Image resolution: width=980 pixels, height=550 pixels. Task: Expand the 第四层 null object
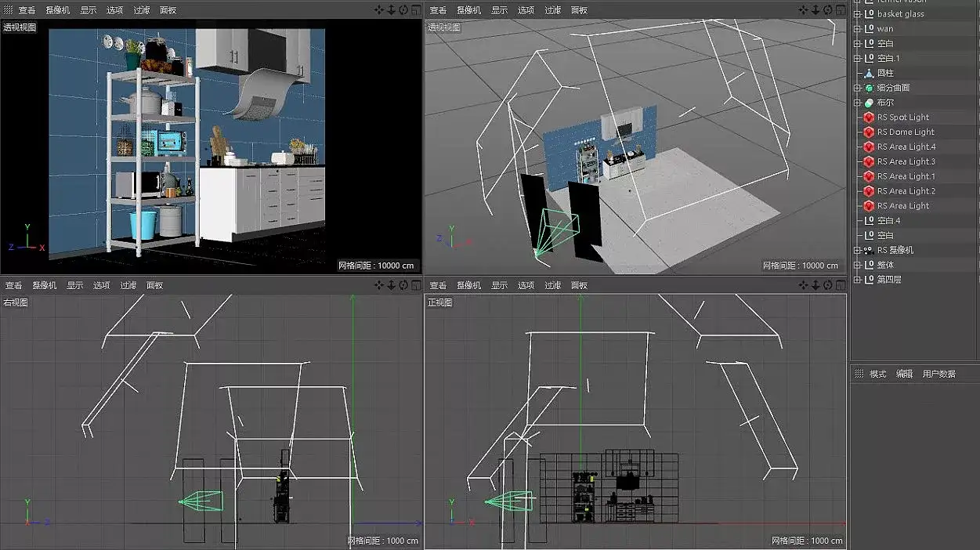tap(857, 280)
